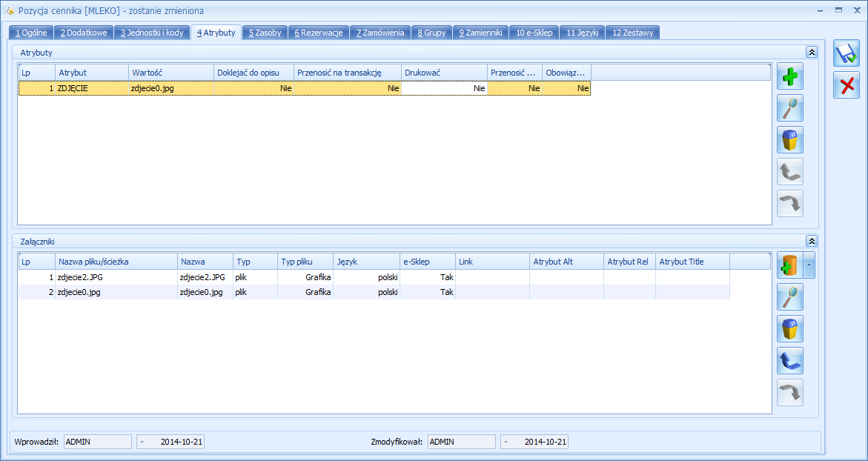Sort attributes by Wartość column header

(171, 73)
